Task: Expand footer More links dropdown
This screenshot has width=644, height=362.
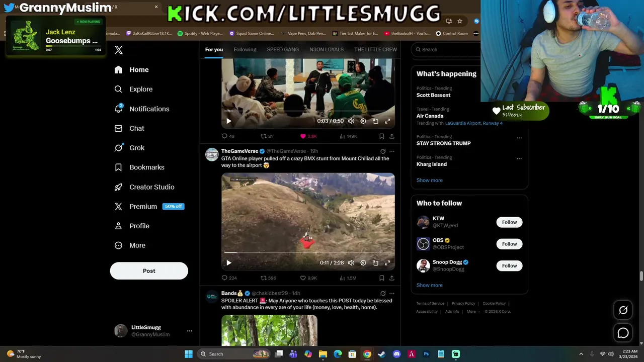Action: point(473,312)
